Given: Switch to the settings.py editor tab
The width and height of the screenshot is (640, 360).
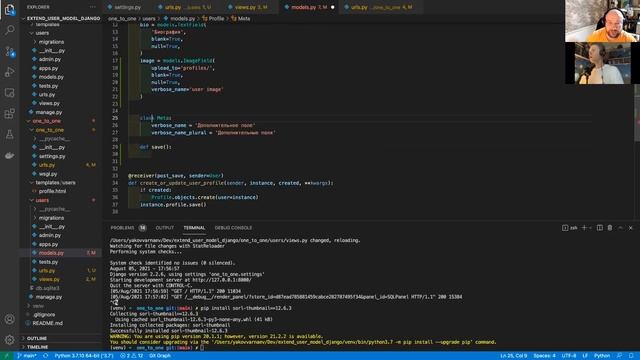Looking at the screenshot, I should pyautogui.click(x=127, y=7).
